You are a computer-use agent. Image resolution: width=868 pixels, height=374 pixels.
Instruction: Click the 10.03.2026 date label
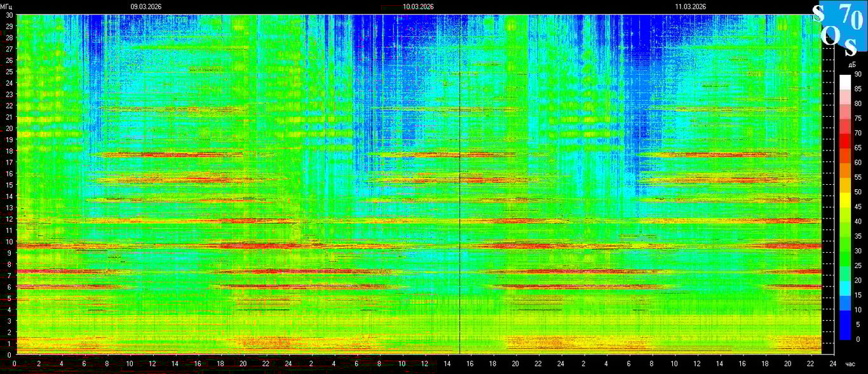418,6
